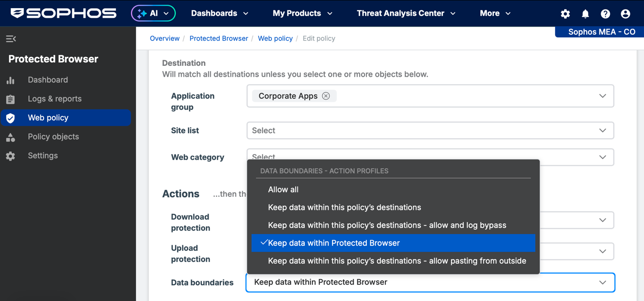This screenshot has height=301, width=644.
Task: Select the Allow all action profile
Action: click(283, 189)
